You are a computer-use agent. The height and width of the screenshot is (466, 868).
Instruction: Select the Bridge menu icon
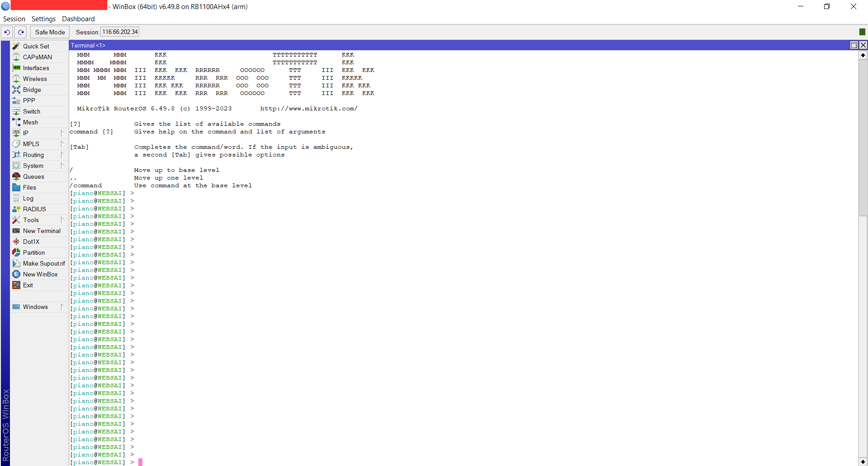point(16,90)
